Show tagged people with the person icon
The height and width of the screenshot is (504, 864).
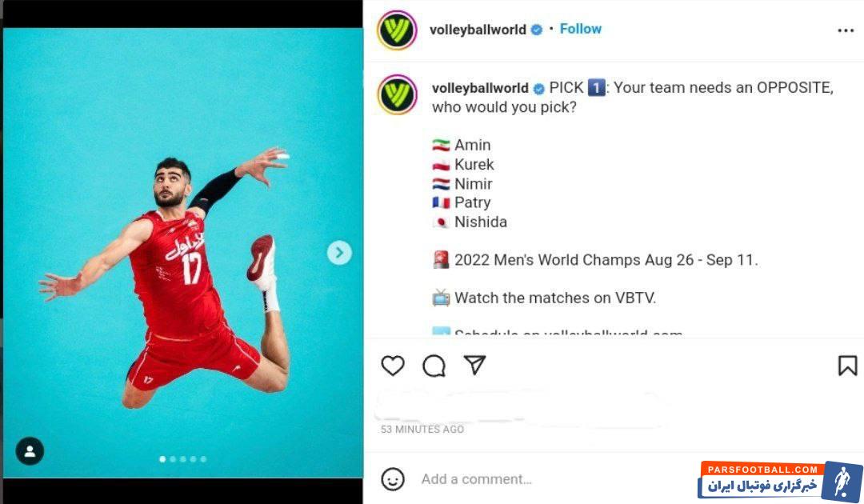[30, 451]
